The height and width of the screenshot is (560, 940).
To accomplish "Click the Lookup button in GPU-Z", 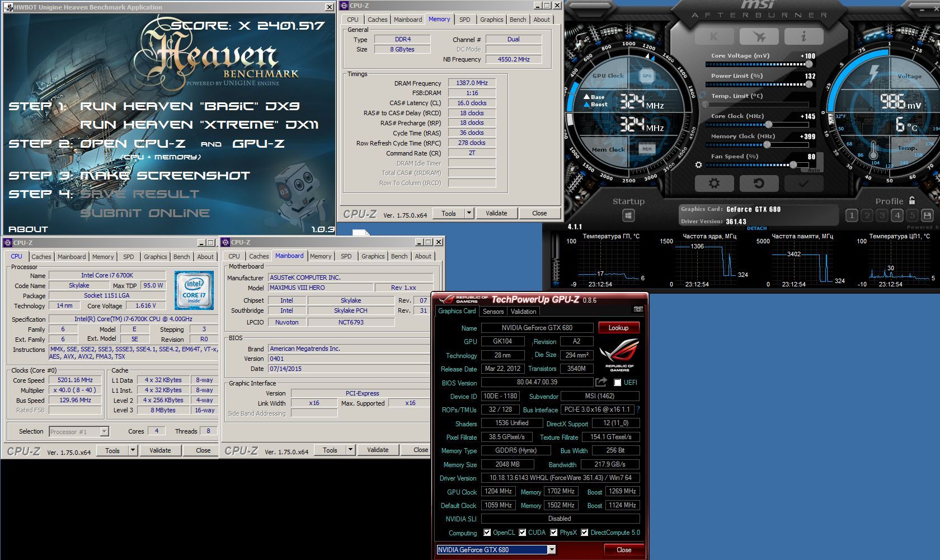I will [x=618, y=328].
